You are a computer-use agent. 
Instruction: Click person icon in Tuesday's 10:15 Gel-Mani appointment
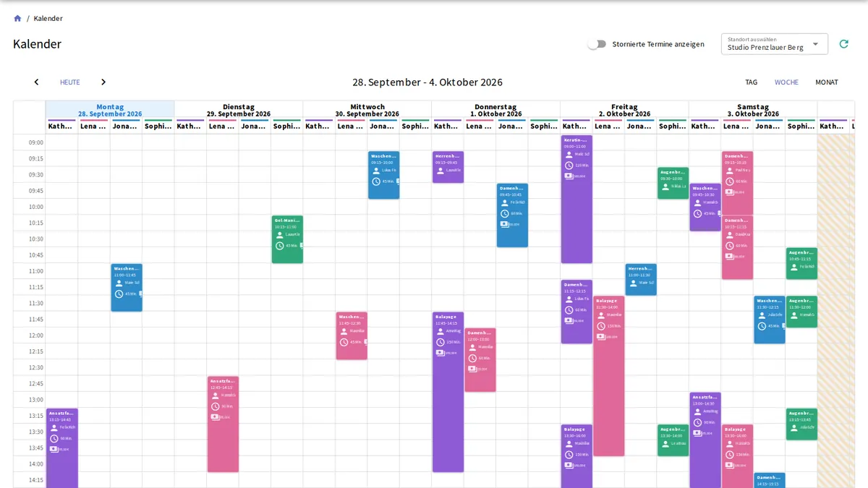coord(280,235)
